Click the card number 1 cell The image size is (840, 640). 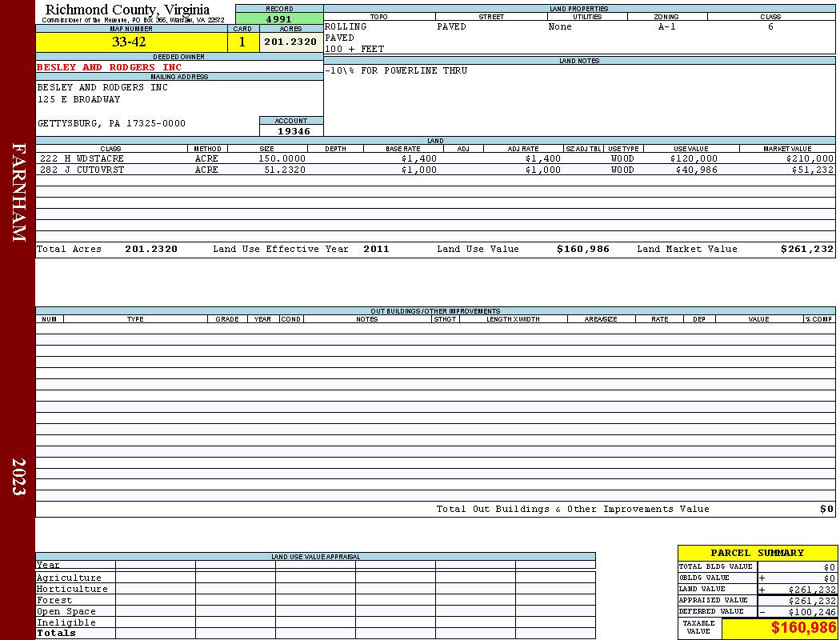click(242, 42)
